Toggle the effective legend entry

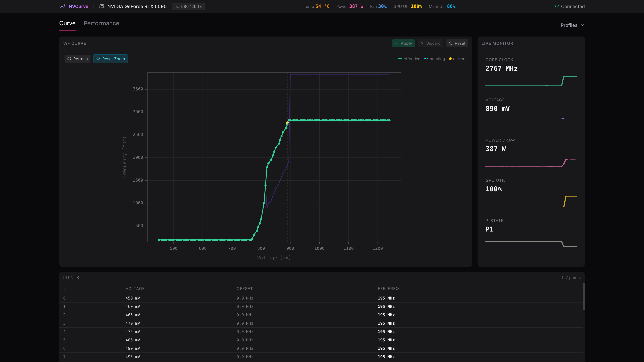tap(409, 59)
